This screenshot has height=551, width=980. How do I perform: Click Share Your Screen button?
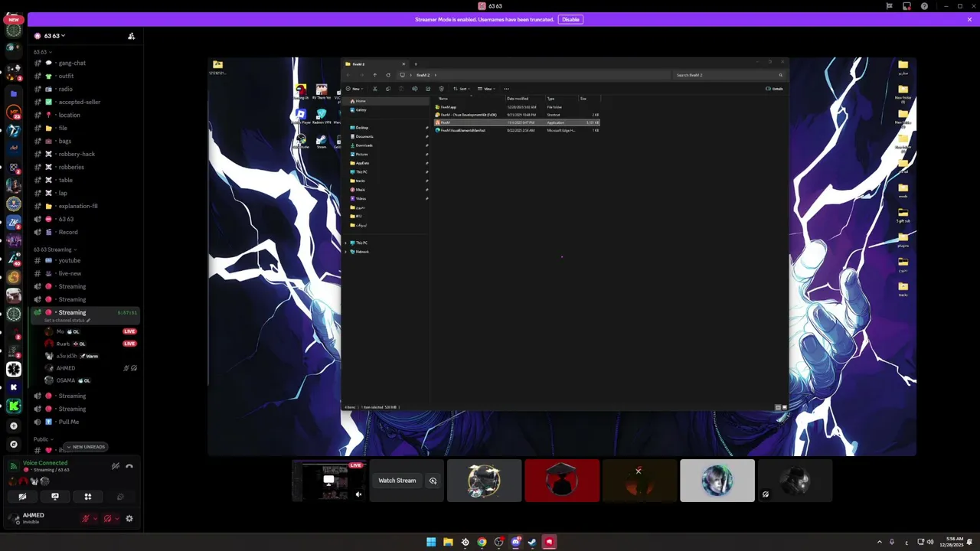[55, 497]
